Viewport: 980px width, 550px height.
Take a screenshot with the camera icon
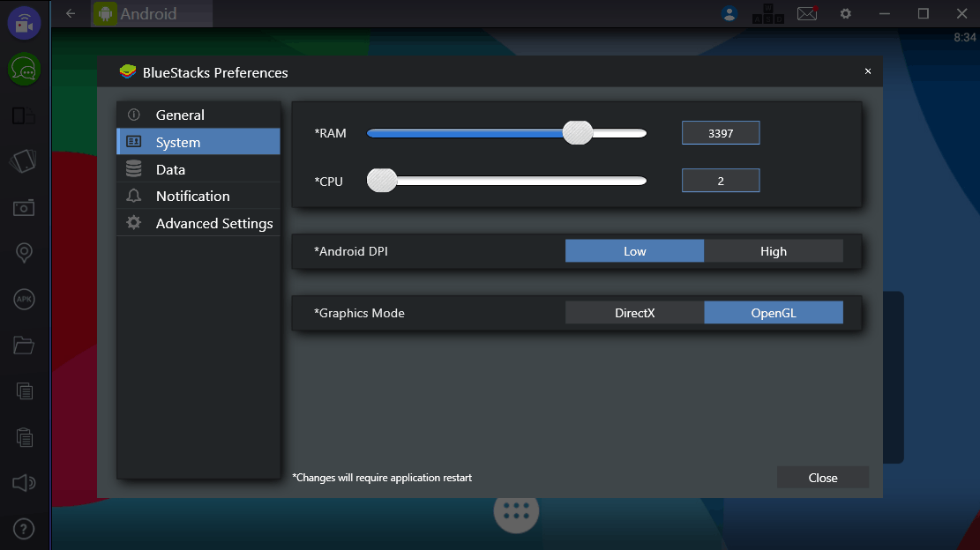24,207
